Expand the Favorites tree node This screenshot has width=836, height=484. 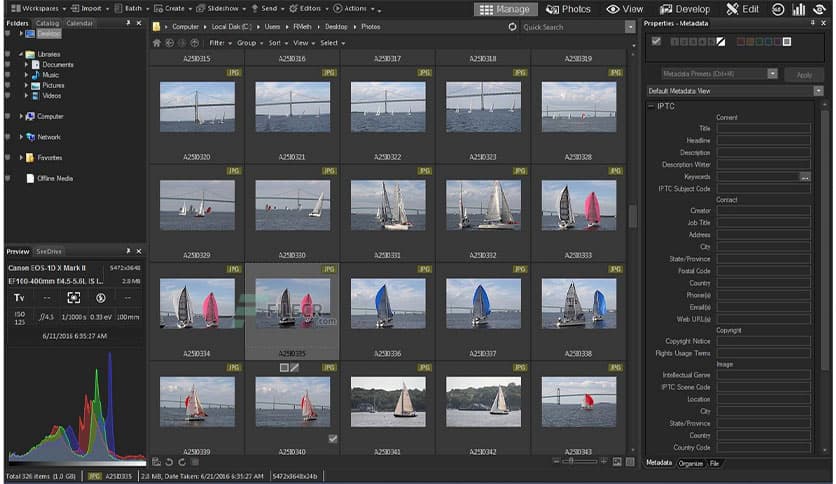(21, 158)
